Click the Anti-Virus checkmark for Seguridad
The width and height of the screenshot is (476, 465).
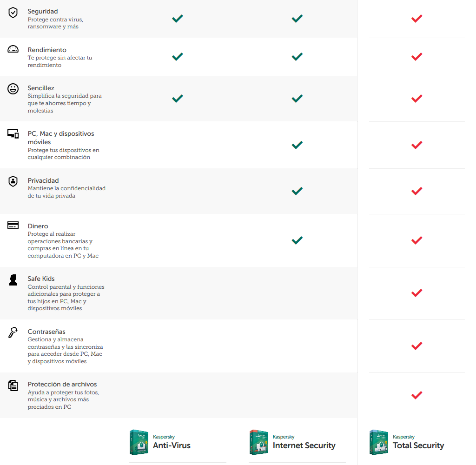(177, 19)
